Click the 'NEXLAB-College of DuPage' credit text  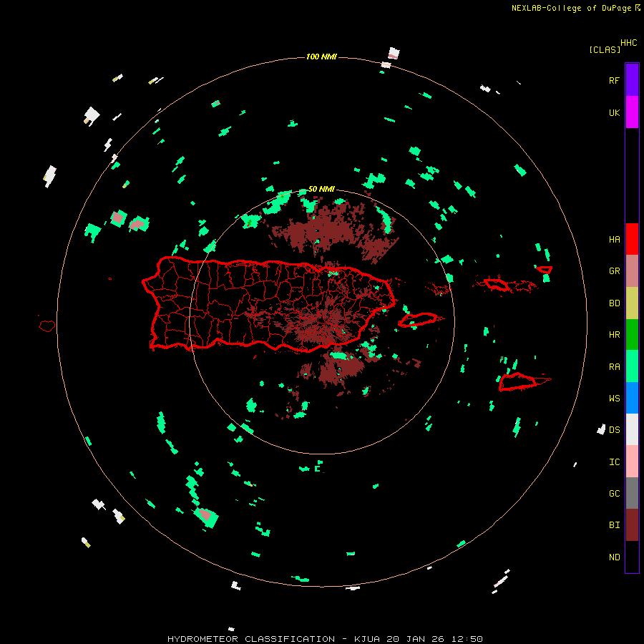pyautogui.click(x=571, y=8)
